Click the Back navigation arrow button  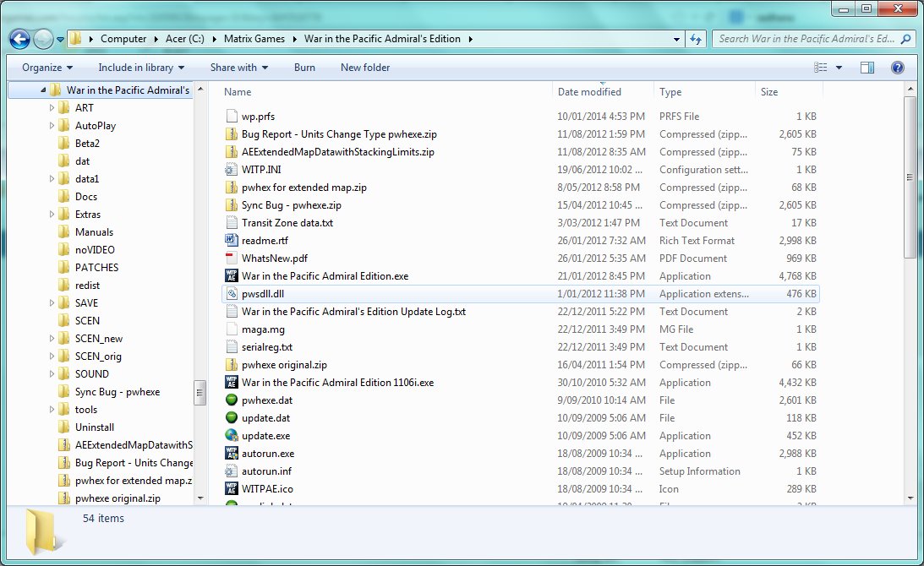[19, 40]
